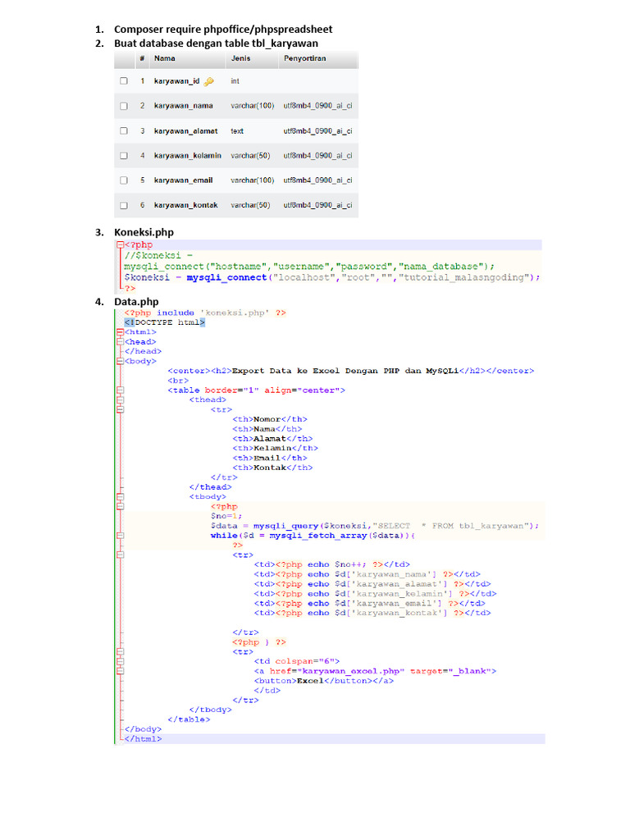This screenshot has width=630, height=840.
Task: Select the karyawan_nama row checkbox
Action: [124, 106]
